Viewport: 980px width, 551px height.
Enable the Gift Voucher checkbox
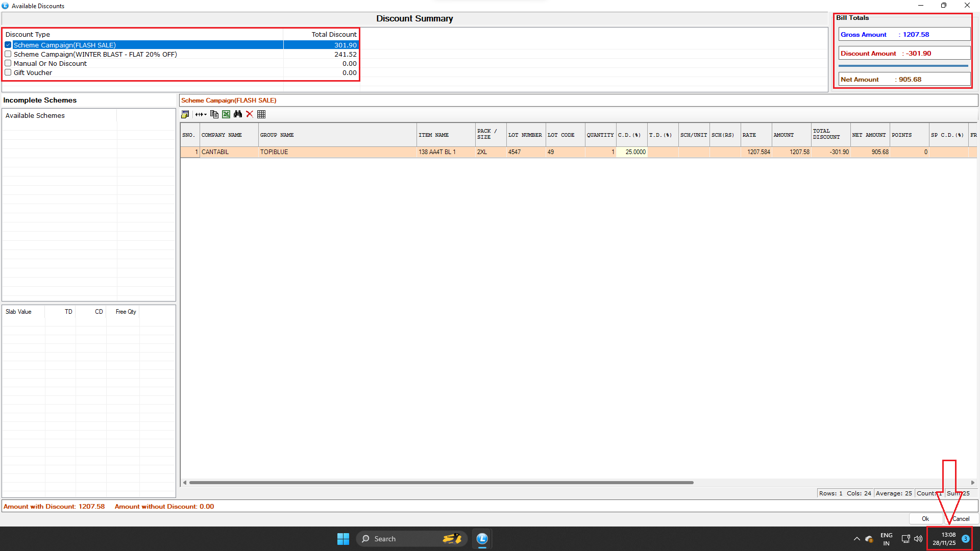8,72
